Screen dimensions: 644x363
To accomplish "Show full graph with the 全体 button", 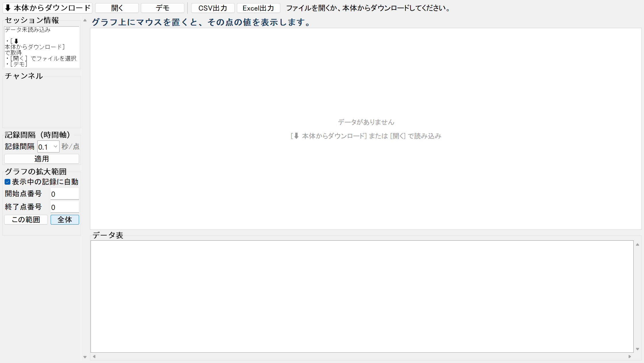I will [65, 220].
